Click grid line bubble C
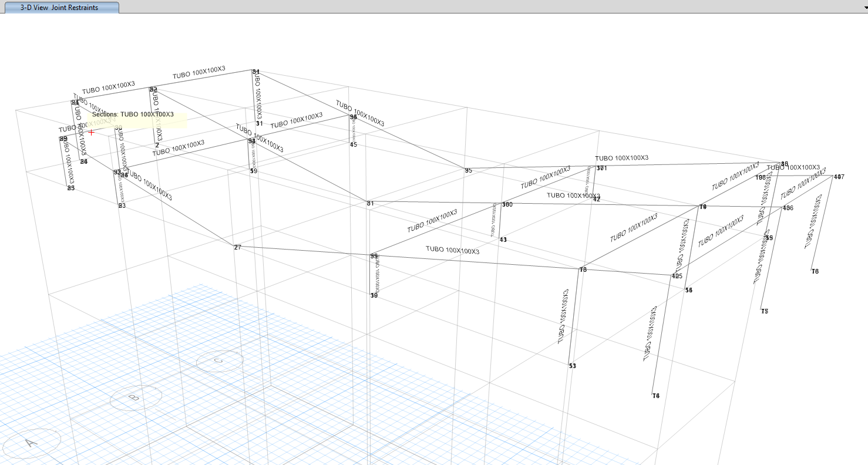868x465 pixels. pos(219,361)
